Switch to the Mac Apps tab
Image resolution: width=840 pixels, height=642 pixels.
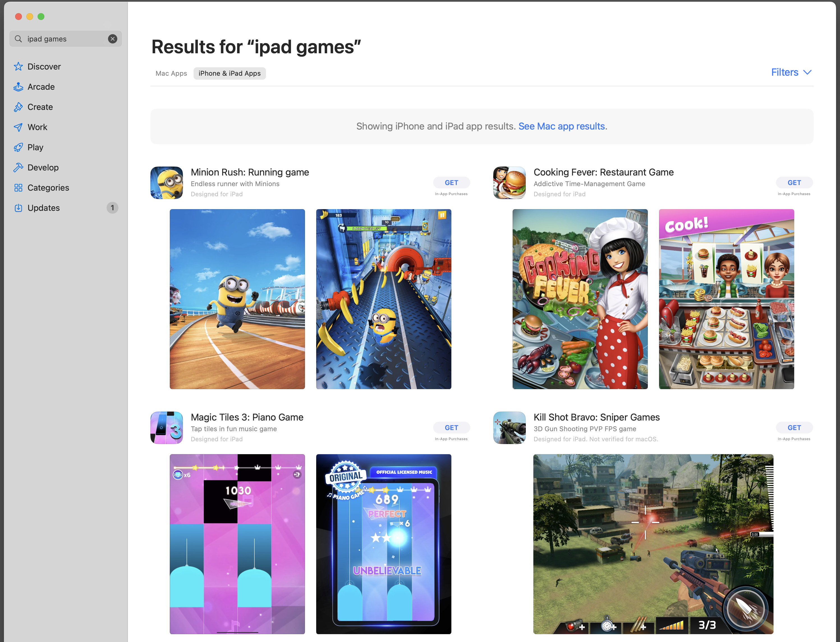pyautogui.click(x=171, y=73)
